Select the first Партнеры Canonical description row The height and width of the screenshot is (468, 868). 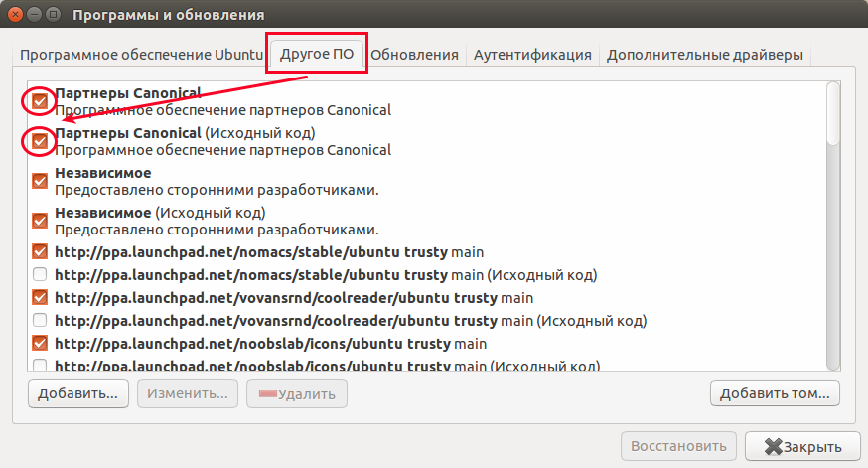tap(223, 110)
